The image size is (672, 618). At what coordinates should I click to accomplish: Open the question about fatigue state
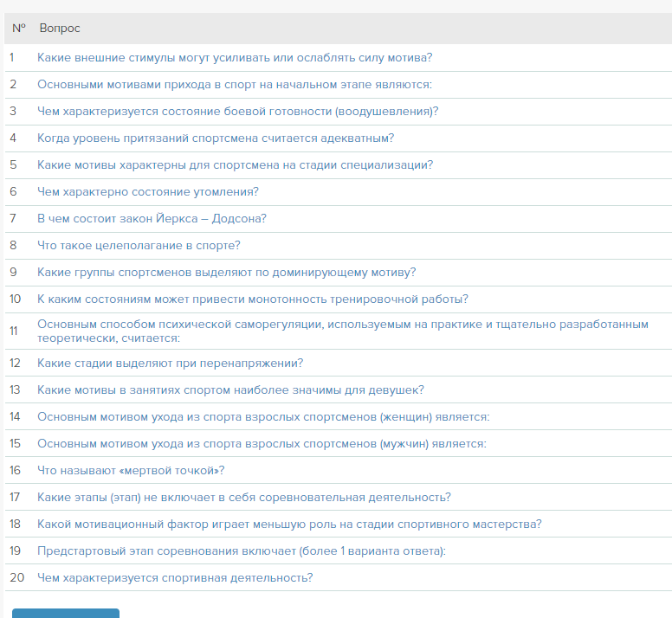pos(148,192)
